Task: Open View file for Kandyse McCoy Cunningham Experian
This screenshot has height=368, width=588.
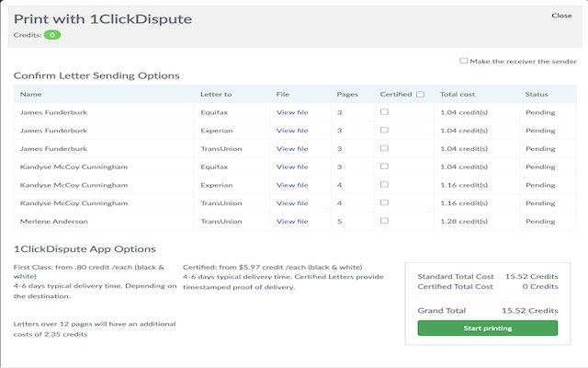Action: (292, 185)
